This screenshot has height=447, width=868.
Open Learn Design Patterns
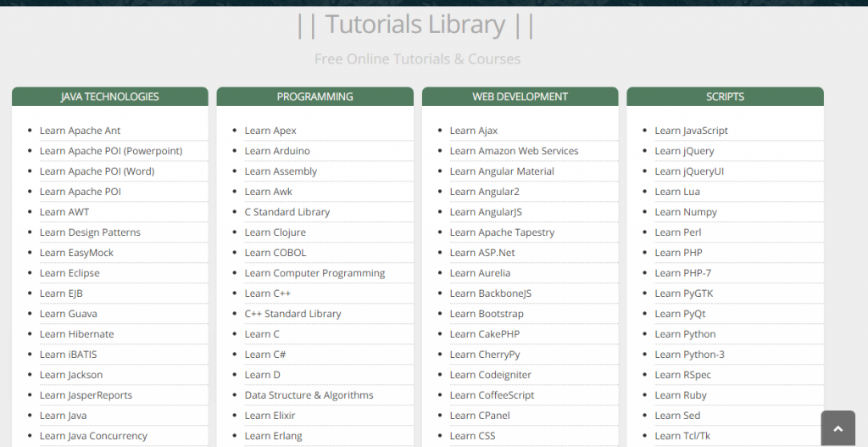tap(90, 232)
